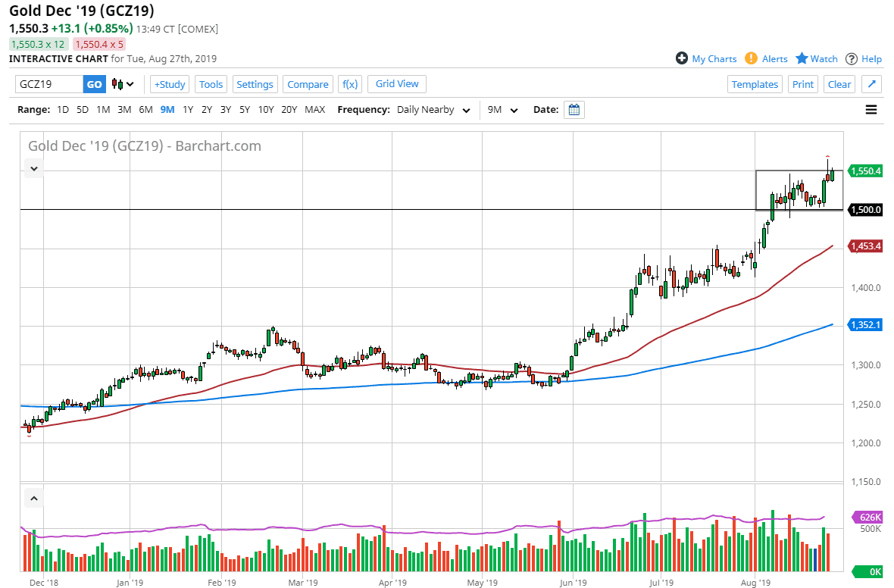Set the range to MAX

(314, 110)
